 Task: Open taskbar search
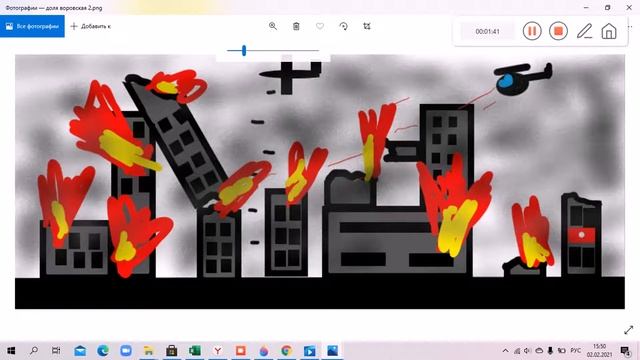point(34,351)
